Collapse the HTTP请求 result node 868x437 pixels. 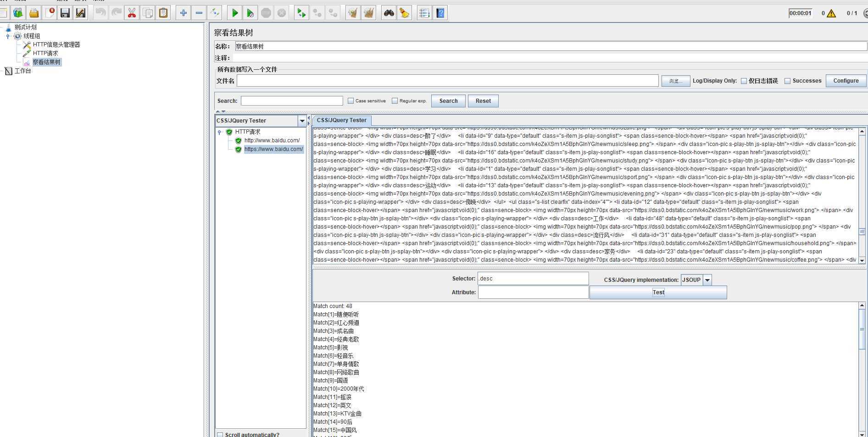220,132
